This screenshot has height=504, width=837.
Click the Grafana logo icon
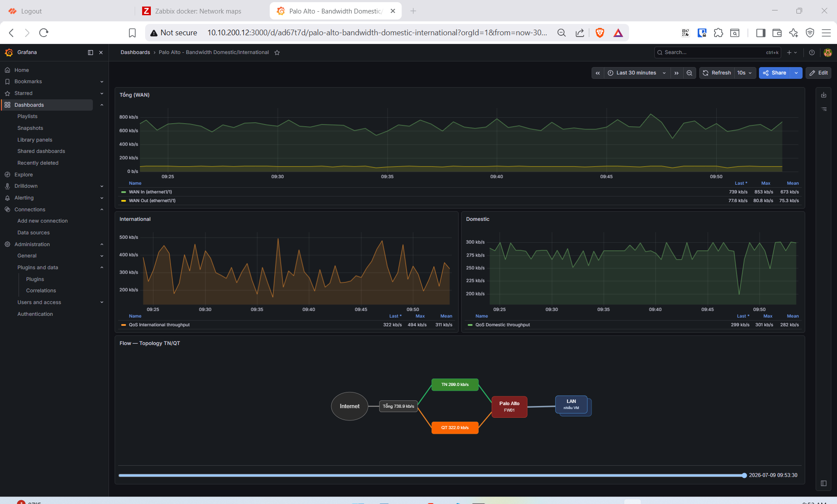pos(9,52)
